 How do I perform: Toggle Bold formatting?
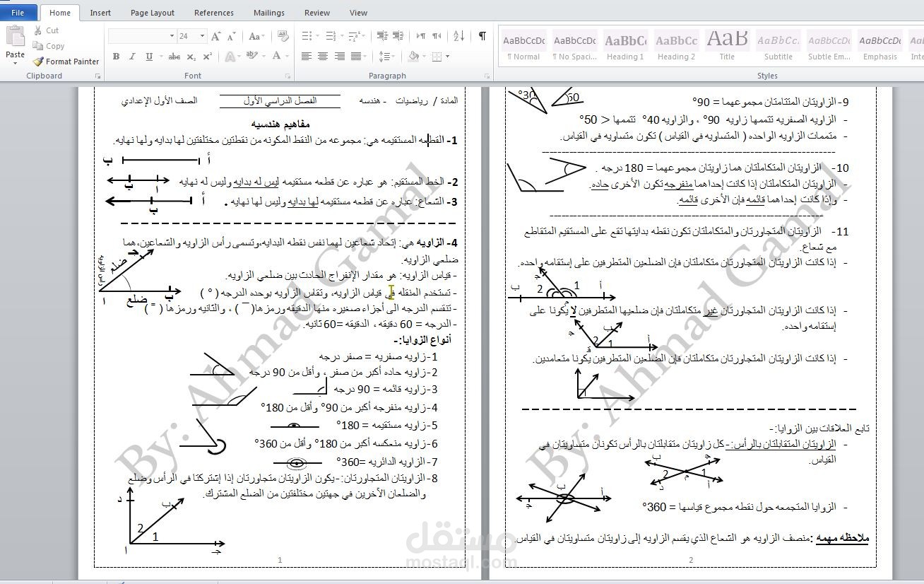(116, 57)
